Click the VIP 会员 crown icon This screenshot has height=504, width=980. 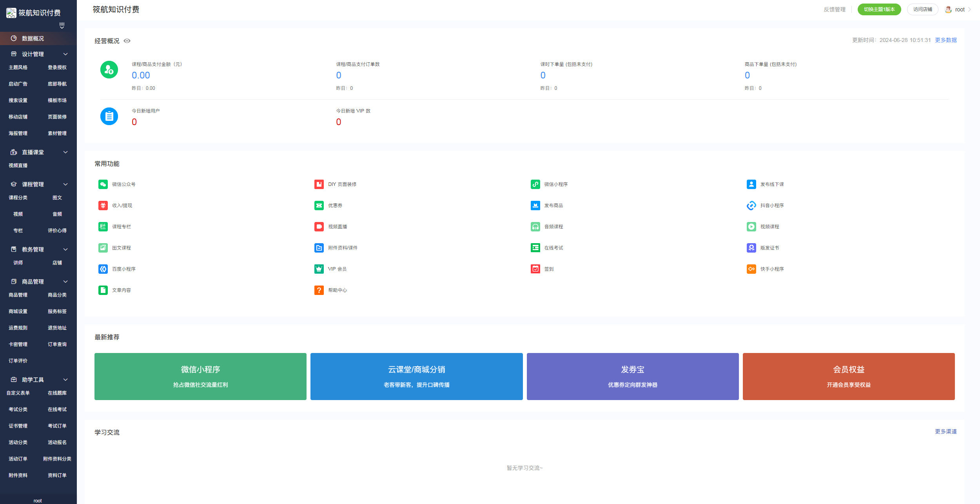[x=319, y=269]
